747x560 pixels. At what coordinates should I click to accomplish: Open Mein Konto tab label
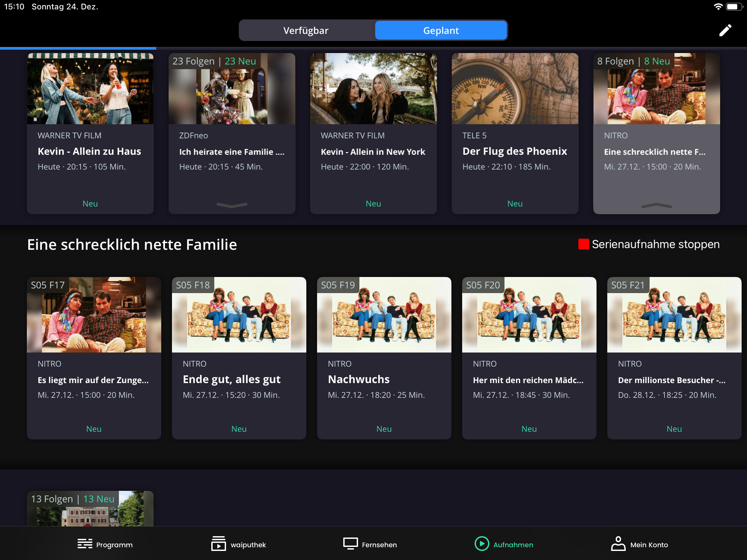tap(649, 545)
